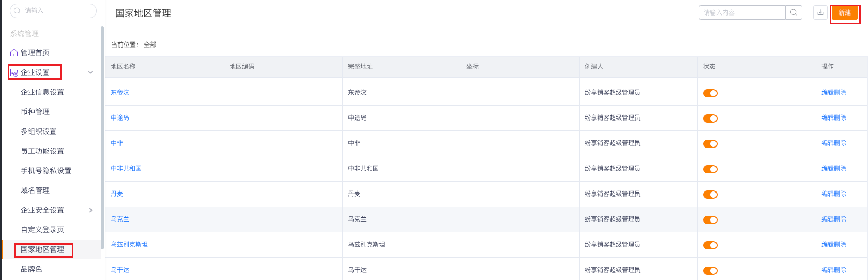Select 国家地区管理 in sidebar
Screen dimensions: 868x280
pos(42,249)
